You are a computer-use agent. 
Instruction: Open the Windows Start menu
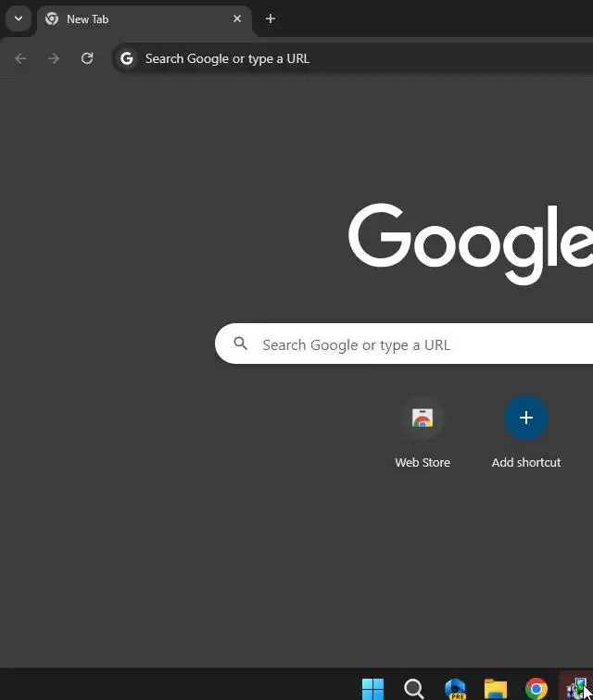(372, 688)
